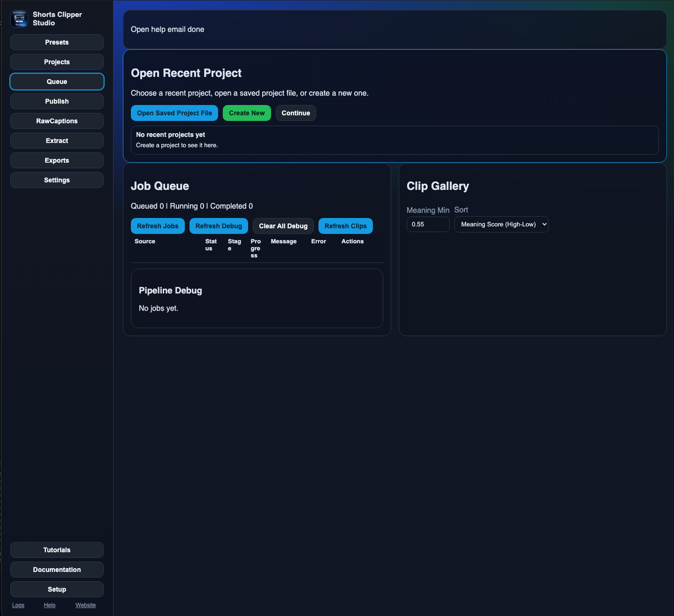The height and width of the screenshot is (616, 674).
Task: Click Refresh Clips button
Action: [346, 226]
